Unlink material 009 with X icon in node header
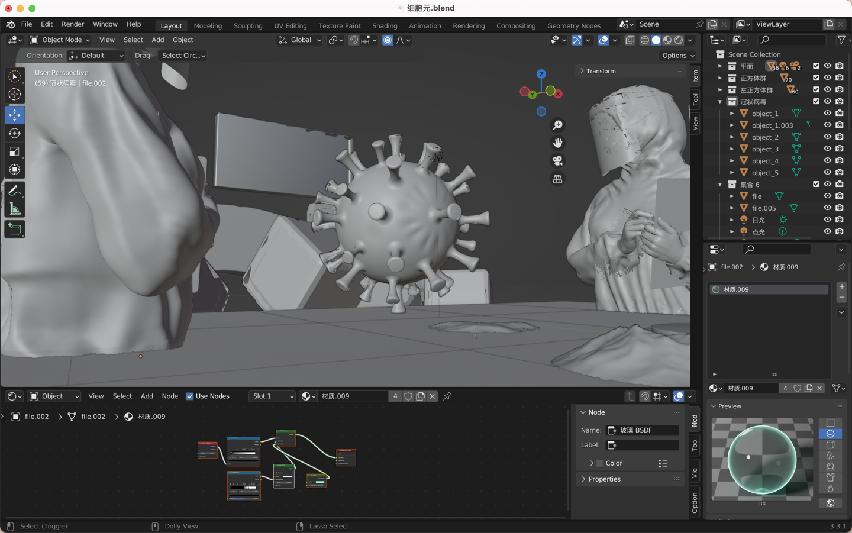 [433, 397]
